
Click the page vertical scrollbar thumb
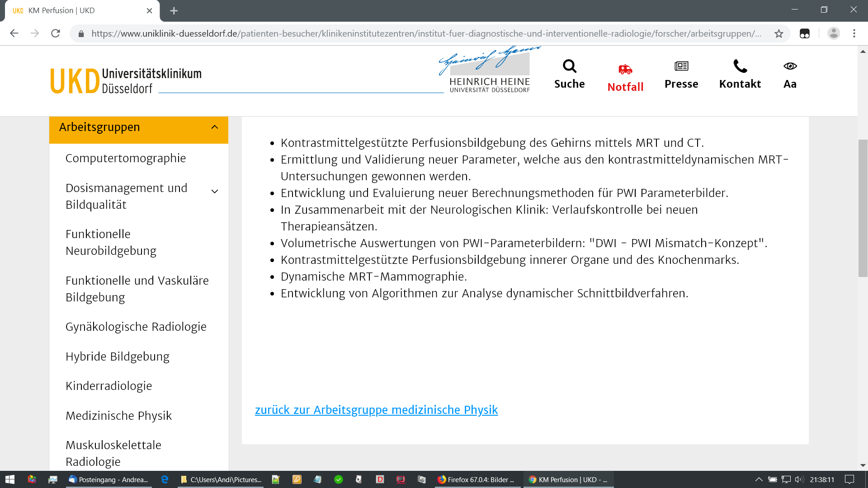(x=863, y=208)
